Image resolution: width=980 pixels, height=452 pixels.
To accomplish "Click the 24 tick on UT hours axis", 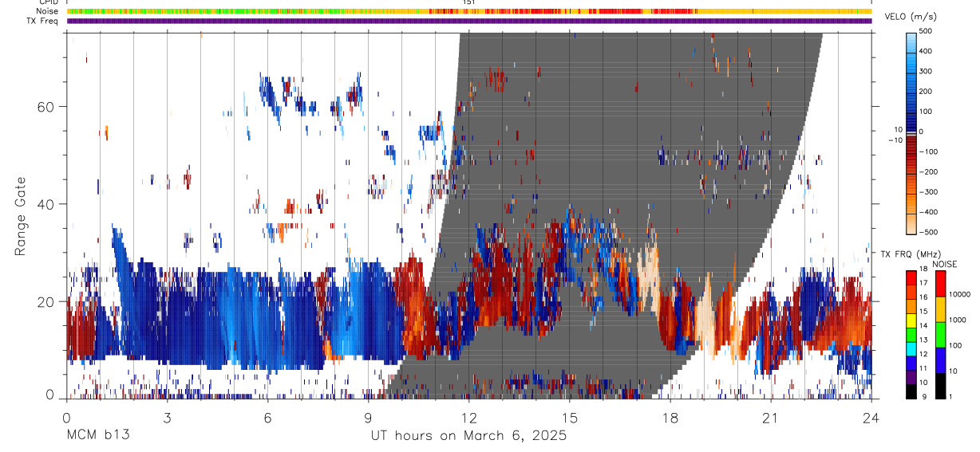I will tap(871, 417).
